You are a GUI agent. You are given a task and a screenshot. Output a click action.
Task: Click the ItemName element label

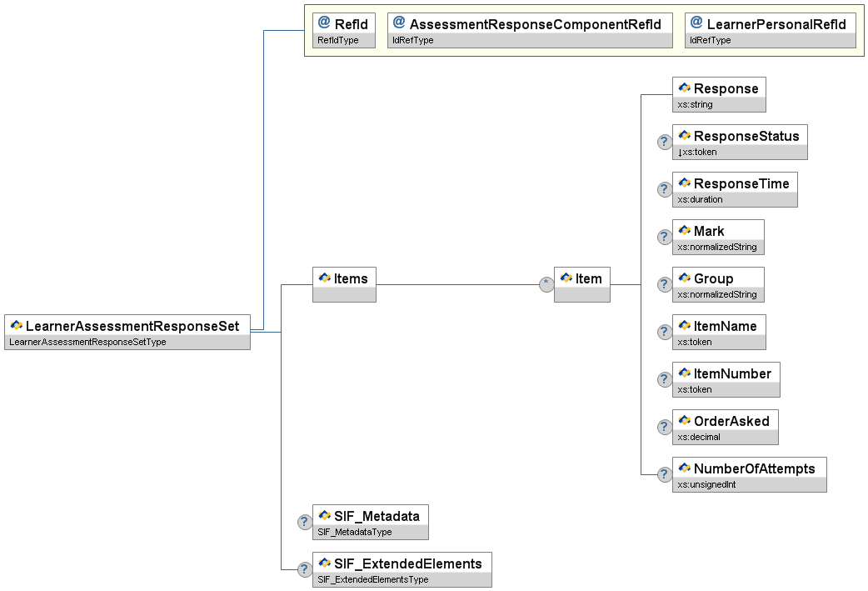726,326
